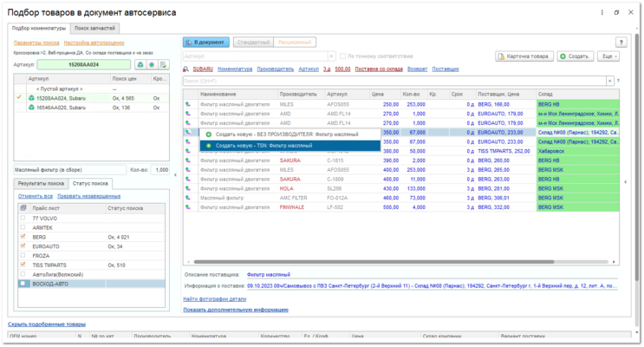Click the green circle icon beside Артикул field
This screenshot has width=644, height=347.
[x=152, y=64]
